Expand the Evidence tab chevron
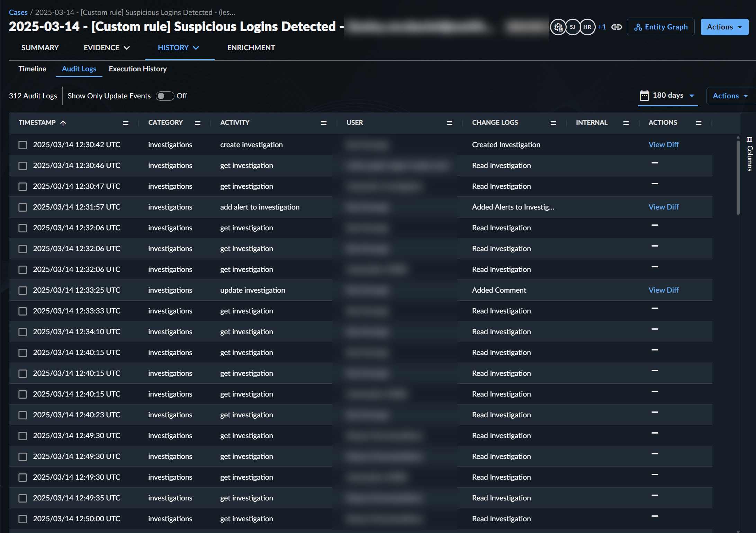Viewport: 756px width, 533px height. [127, 48]
